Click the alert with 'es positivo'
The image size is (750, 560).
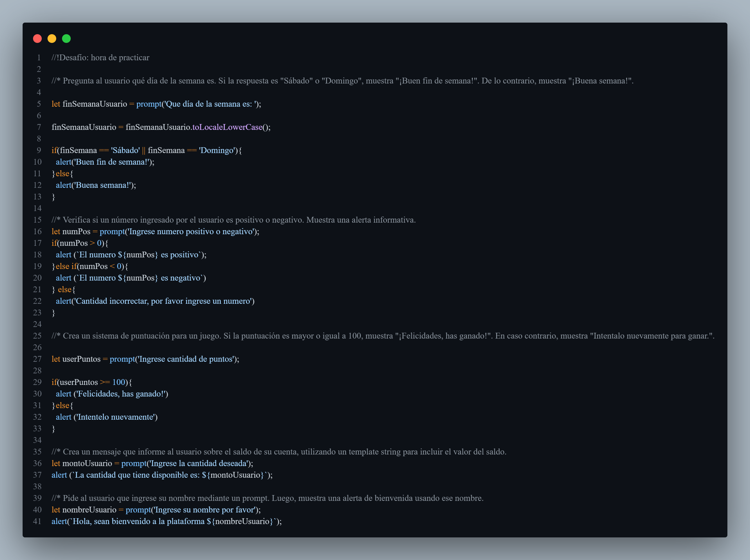click(x=131, y=254)
